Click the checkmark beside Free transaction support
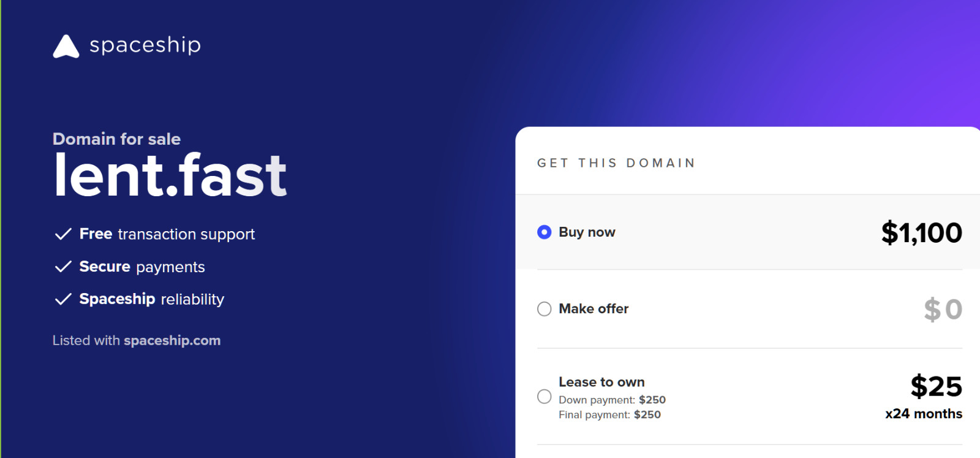This screenshot has height=458, width=980. [x=61, y=234]
